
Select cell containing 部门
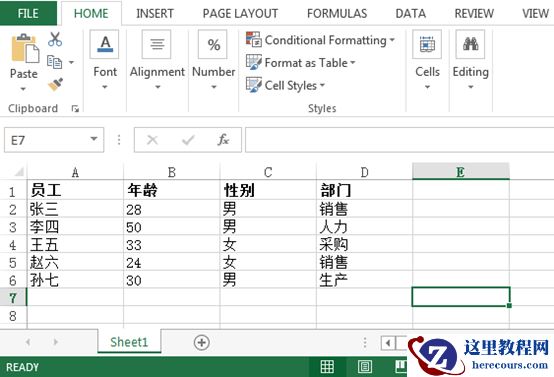365,190
